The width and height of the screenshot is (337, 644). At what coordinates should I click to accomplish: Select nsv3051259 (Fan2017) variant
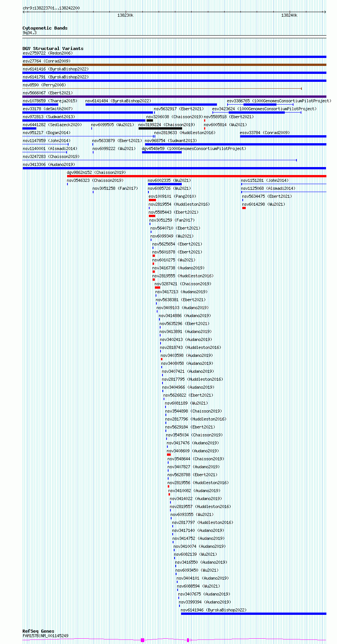coord(172,220)
